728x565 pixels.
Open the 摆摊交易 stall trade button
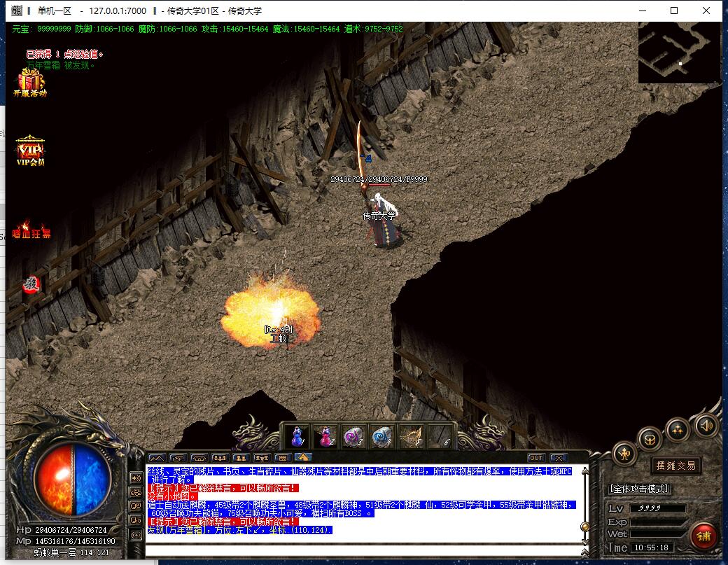coord(675,466)
